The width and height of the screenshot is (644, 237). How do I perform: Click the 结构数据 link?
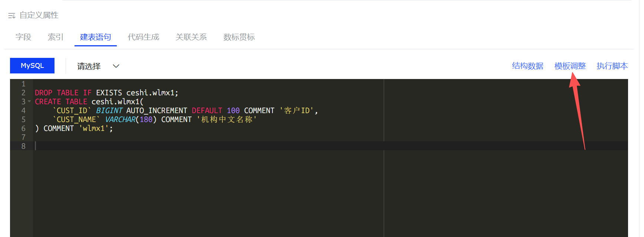coord(528,66)
